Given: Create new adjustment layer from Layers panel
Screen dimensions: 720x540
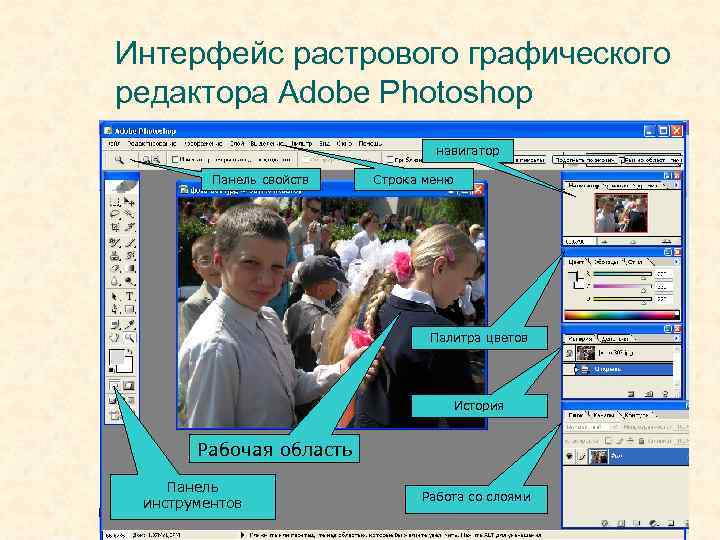Looking at the screenshot, I should coord(653,523).
